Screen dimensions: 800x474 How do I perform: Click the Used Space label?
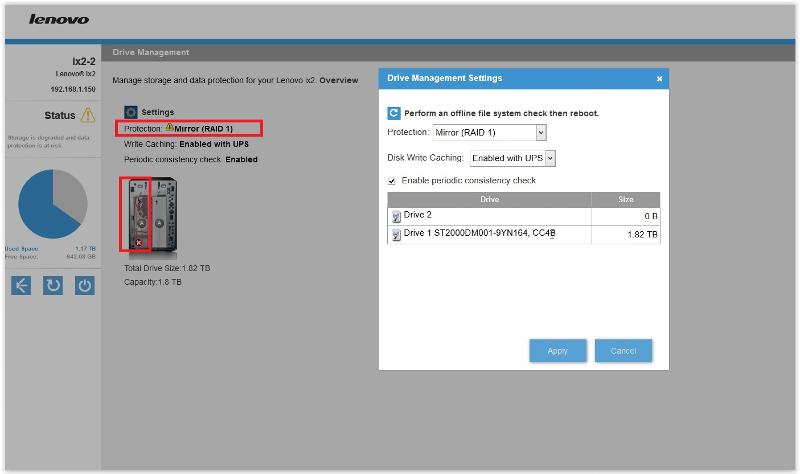(22, 249)
